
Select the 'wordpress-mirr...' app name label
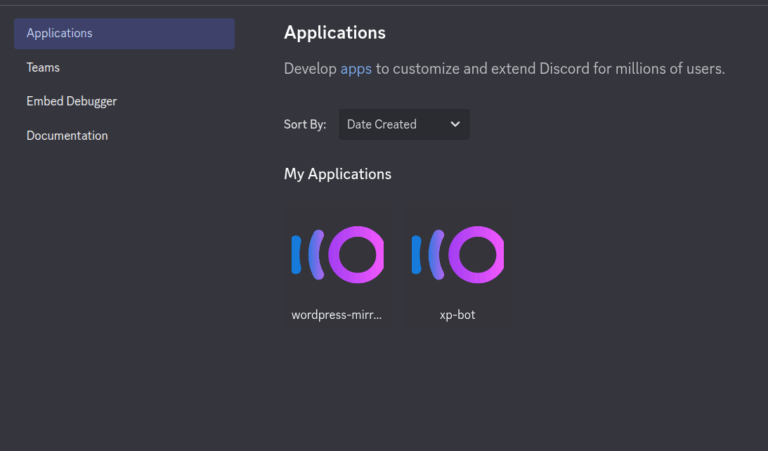(x=336, y=315)
